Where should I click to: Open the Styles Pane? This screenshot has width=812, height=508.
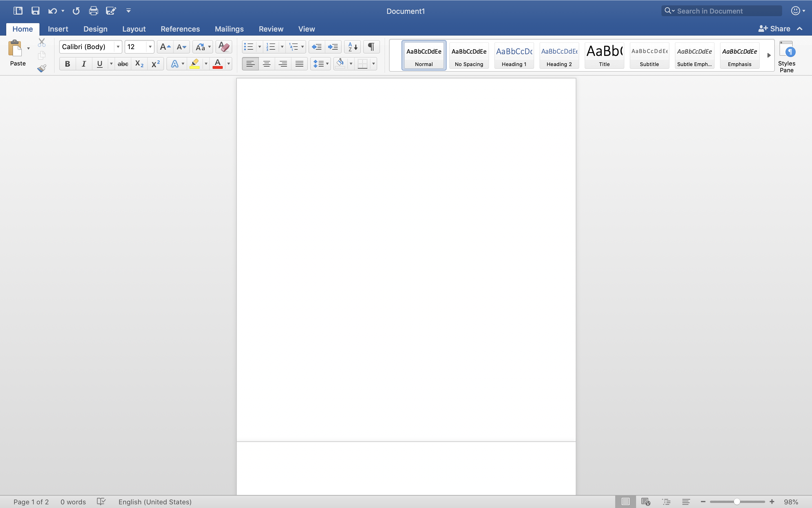coord(787,56)
